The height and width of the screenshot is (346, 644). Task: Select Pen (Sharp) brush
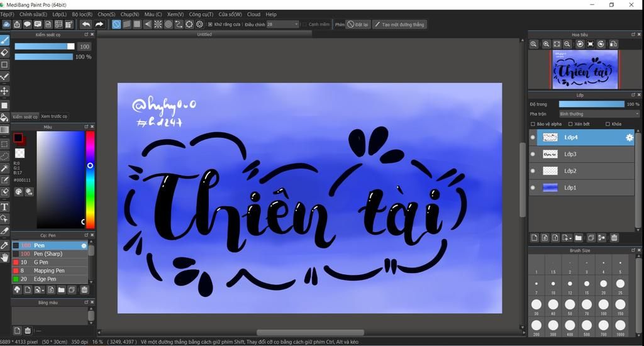tap(50, 254)
